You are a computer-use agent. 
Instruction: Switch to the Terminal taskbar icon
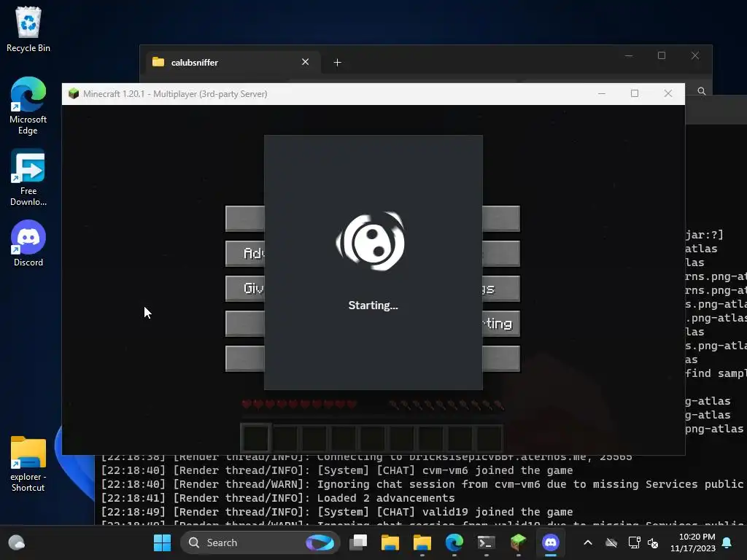point(486,542)
